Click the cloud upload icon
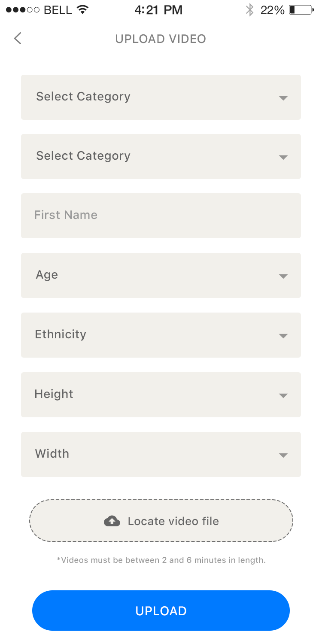 (112, 521)
